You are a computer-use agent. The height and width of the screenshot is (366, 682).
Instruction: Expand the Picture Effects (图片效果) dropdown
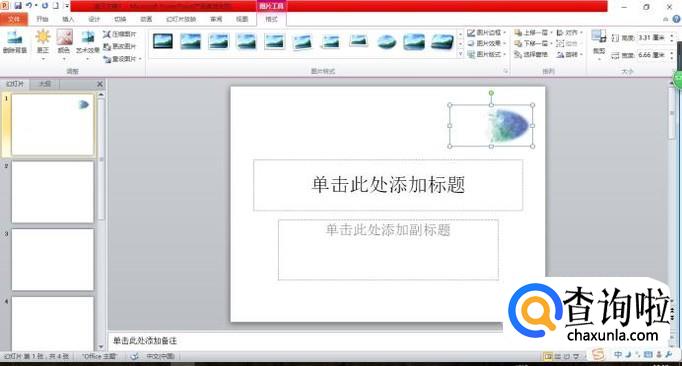pos(487,44)
